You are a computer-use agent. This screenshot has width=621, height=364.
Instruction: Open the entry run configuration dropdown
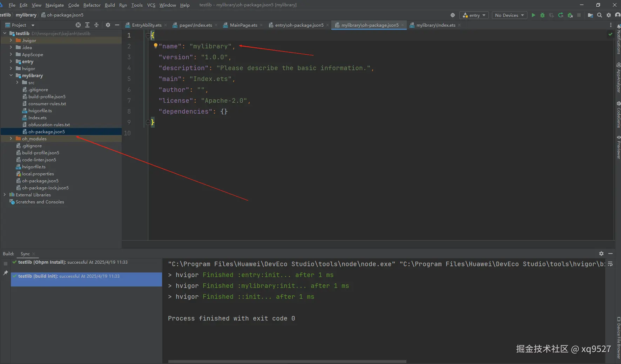(x=474, y=15)
